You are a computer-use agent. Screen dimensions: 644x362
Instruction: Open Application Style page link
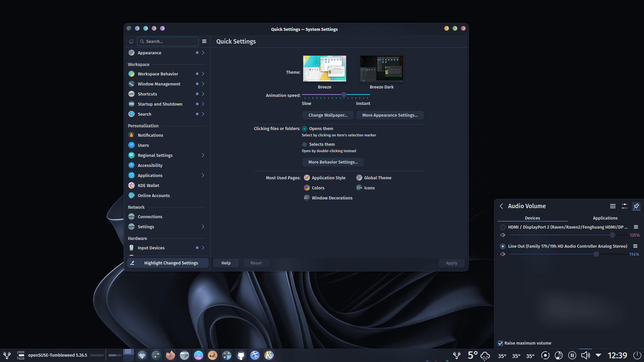click(x=325, y=178)
